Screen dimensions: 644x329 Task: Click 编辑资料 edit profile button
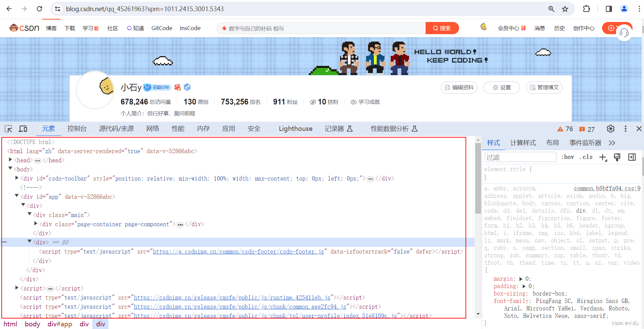459,88
